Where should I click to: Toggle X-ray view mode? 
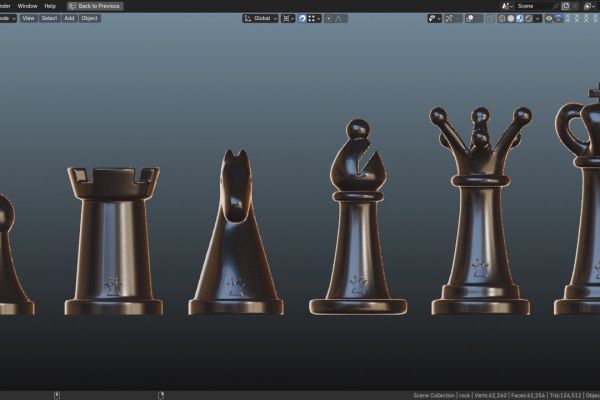click(491, 18)
